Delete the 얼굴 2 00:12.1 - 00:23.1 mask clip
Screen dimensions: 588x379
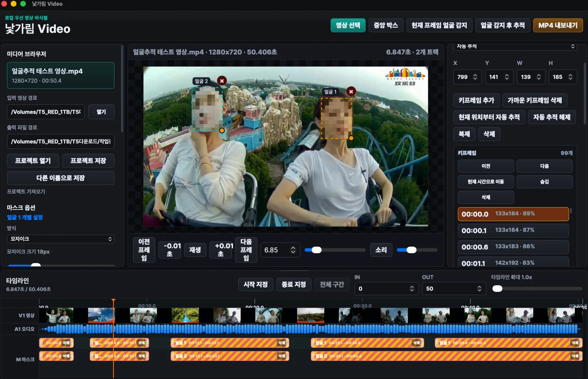coord(281,356)
